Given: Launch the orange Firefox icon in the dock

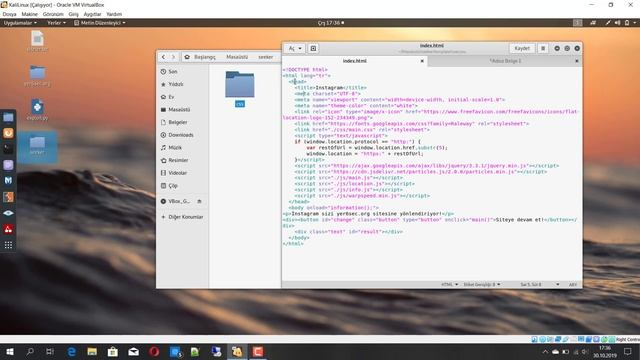Looking at the screenshot, I should pyautogui.click(x=8, y=133).
